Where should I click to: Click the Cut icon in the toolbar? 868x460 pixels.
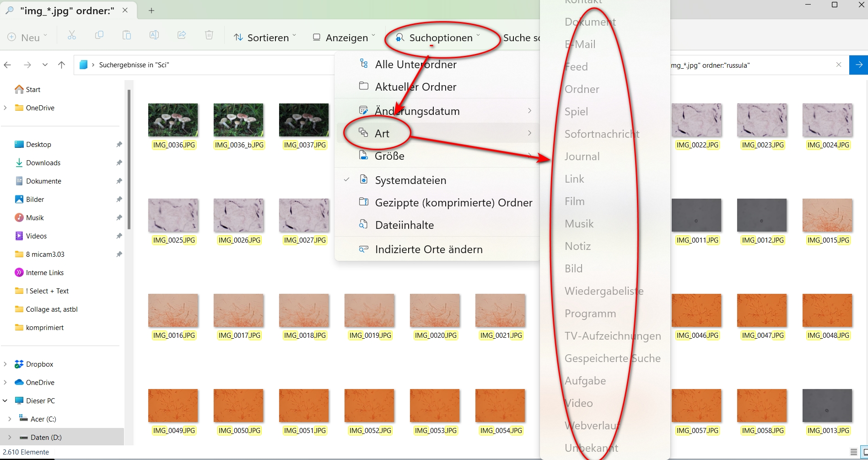72,35
